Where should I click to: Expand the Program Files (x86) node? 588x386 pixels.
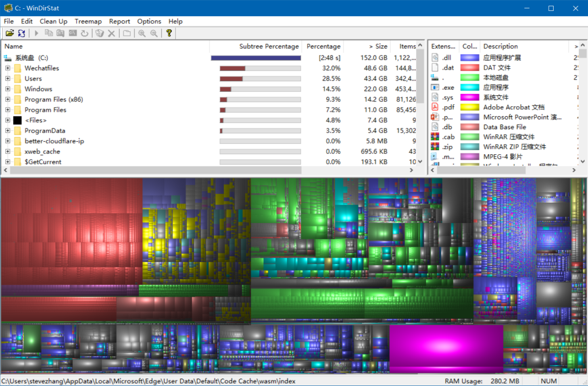coord(8,99)
